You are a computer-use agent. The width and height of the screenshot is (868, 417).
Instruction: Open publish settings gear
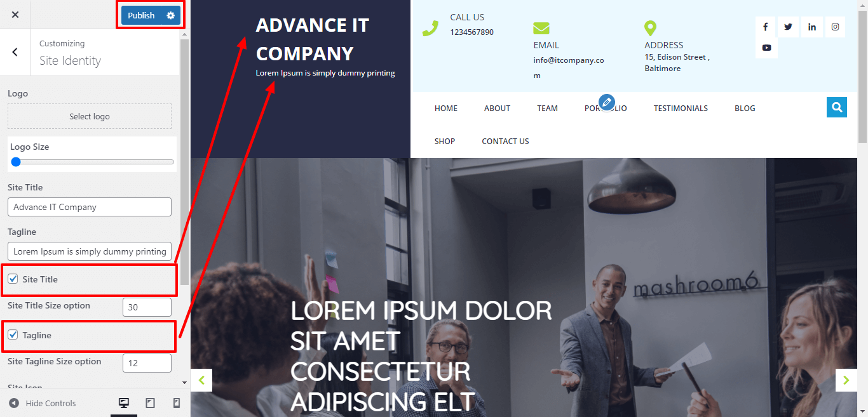tap(170, 15)
